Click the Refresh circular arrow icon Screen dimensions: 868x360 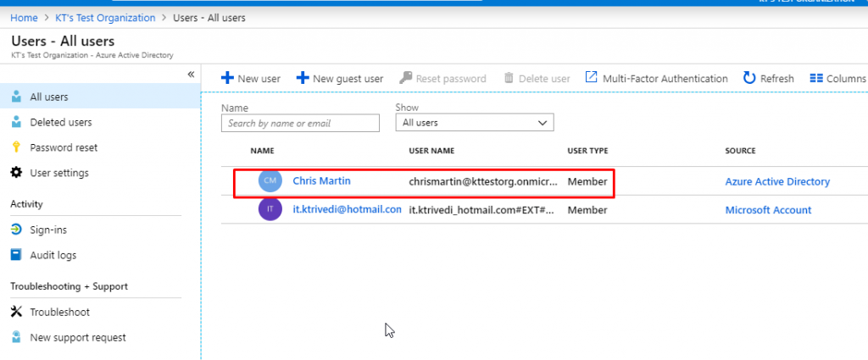pos(749,78)
